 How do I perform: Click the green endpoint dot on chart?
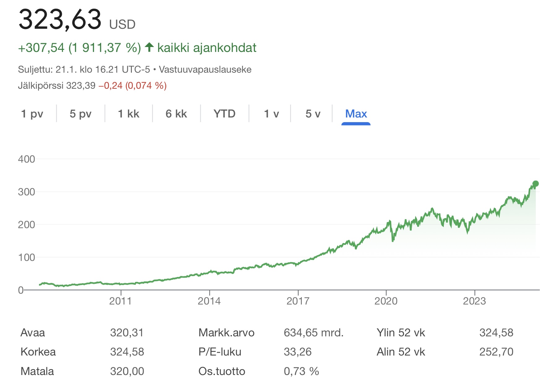point(535,184)
